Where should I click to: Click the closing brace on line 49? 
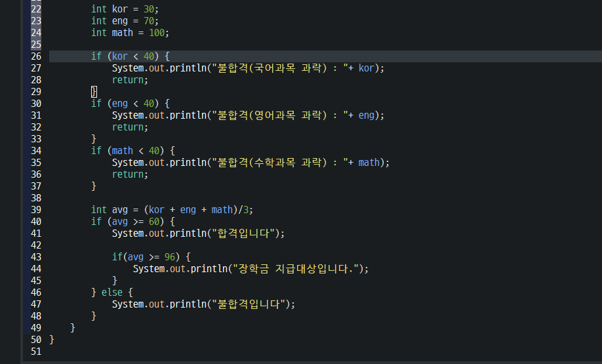[x=73, y=328]
